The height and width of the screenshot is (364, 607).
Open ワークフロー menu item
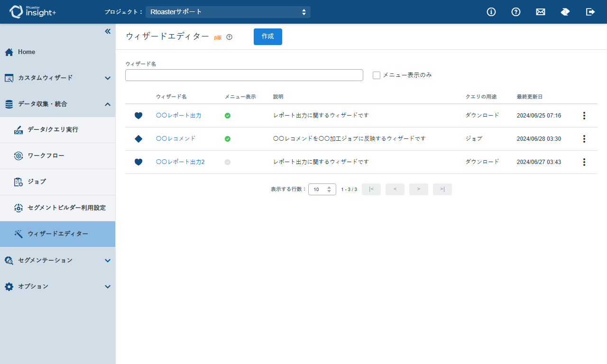click(57, 156)
